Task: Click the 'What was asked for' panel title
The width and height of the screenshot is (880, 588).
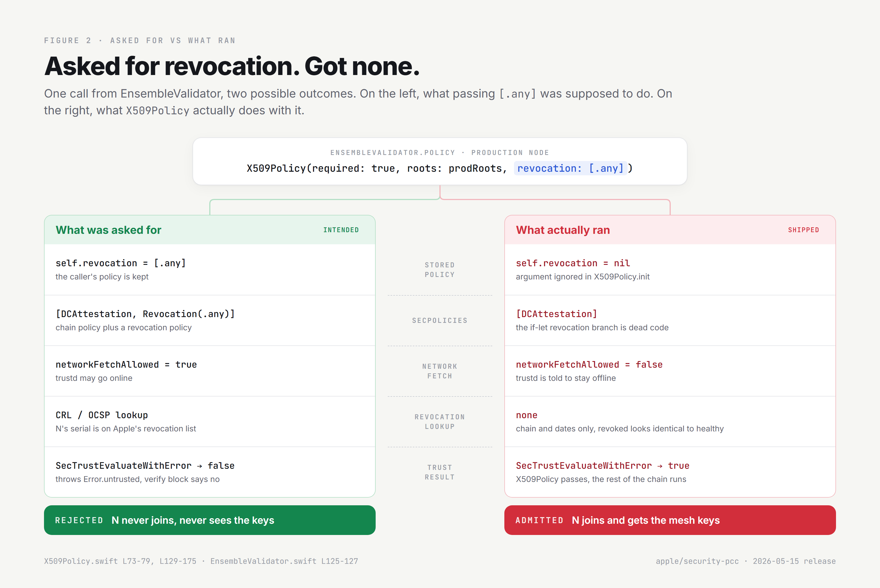Action: pyautogui.click(x=108, y=230)
